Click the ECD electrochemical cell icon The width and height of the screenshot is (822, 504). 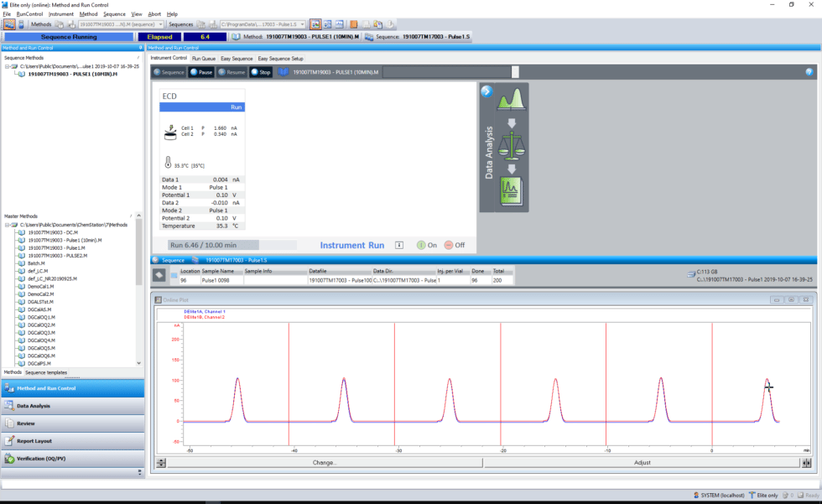click(170, 132)
